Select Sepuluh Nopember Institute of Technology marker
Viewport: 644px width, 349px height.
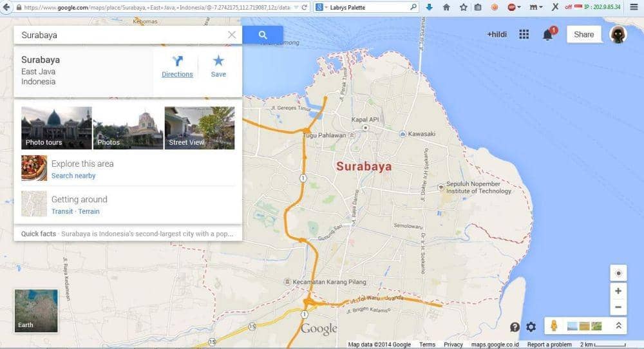pyautogui.click(x=441, y=187)
